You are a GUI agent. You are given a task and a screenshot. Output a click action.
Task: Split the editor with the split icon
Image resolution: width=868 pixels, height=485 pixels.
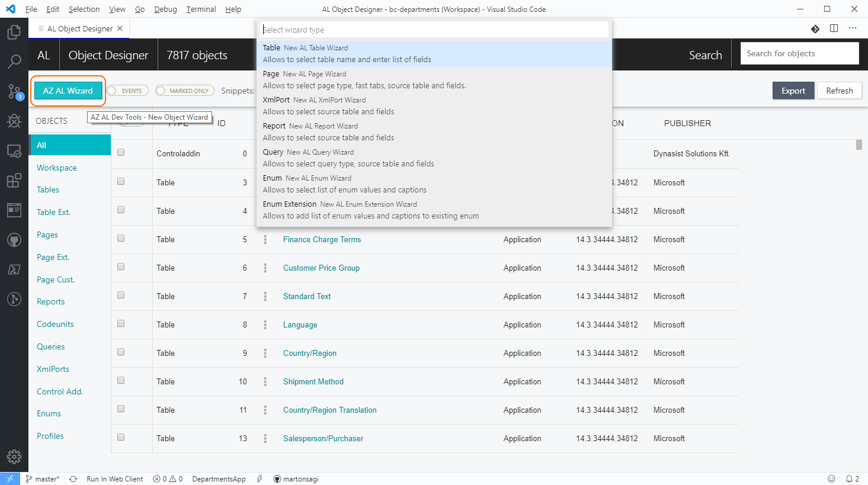(834, 28)
